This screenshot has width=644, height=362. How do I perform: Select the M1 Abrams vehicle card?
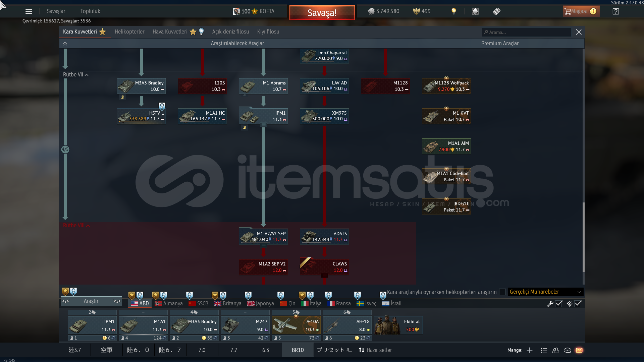(263, 86)
